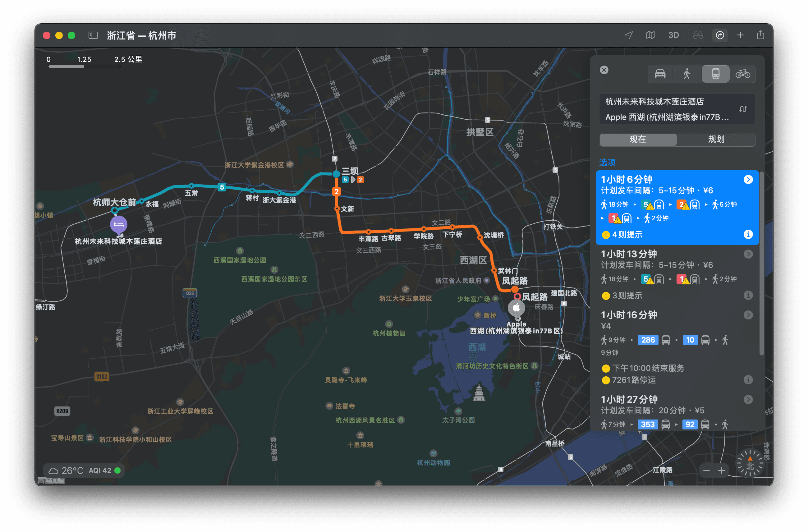Edit origin field 杭州未来科技城木莲庄酒店

[667, 102]
